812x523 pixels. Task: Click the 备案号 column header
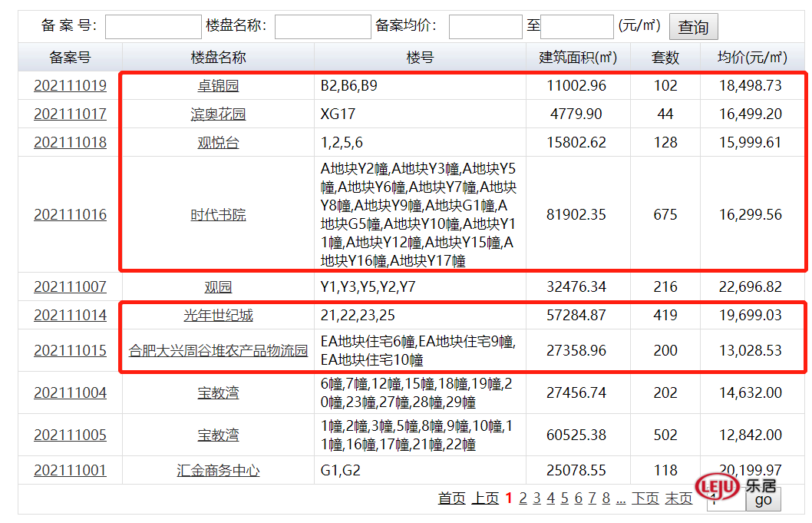point(70,57)
